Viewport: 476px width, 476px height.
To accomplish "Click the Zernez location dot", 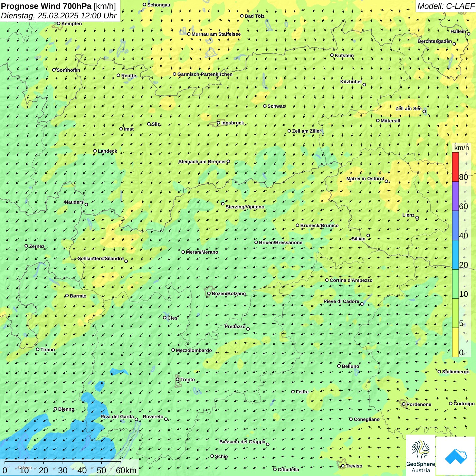I will point(27,246).
